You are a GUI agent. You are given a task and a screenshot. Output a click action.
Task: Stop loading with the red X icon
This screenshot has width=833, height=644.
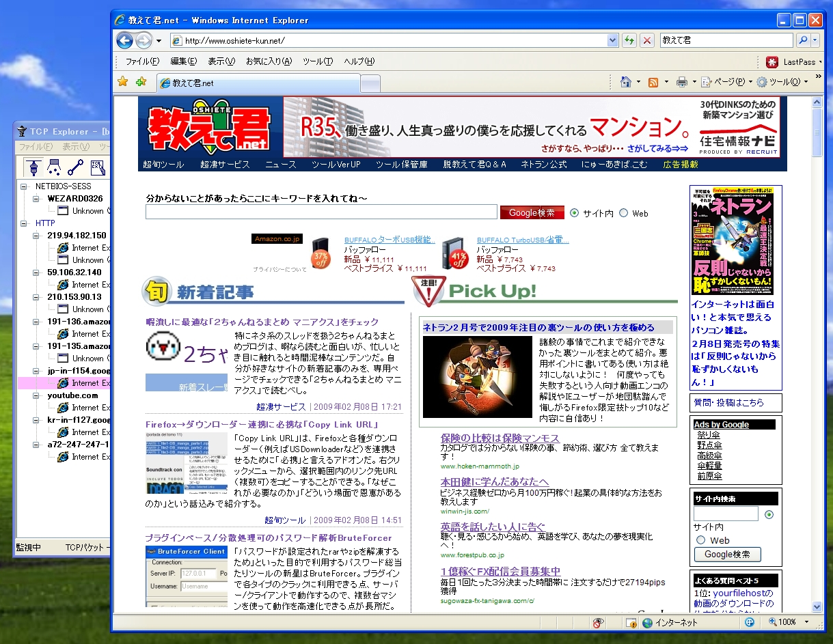646,40
